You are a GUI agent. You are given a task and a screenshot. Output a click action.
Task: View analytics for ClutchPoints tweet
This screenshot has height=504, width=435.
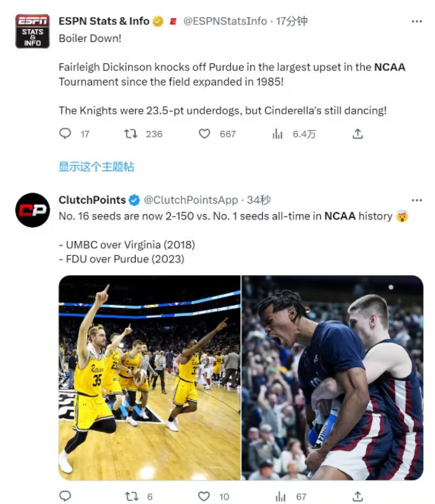coord(281,496)
